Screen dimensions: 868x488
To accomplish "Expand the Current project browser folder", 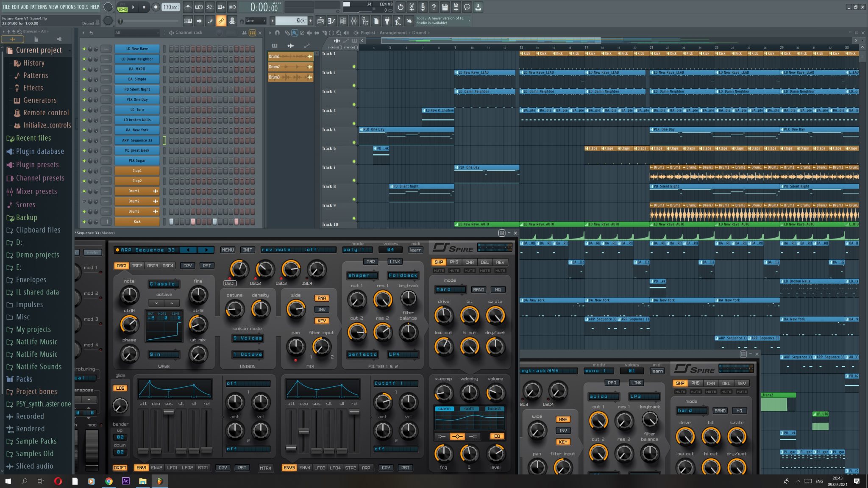I will pyautogui.click(x=39, y=50).
